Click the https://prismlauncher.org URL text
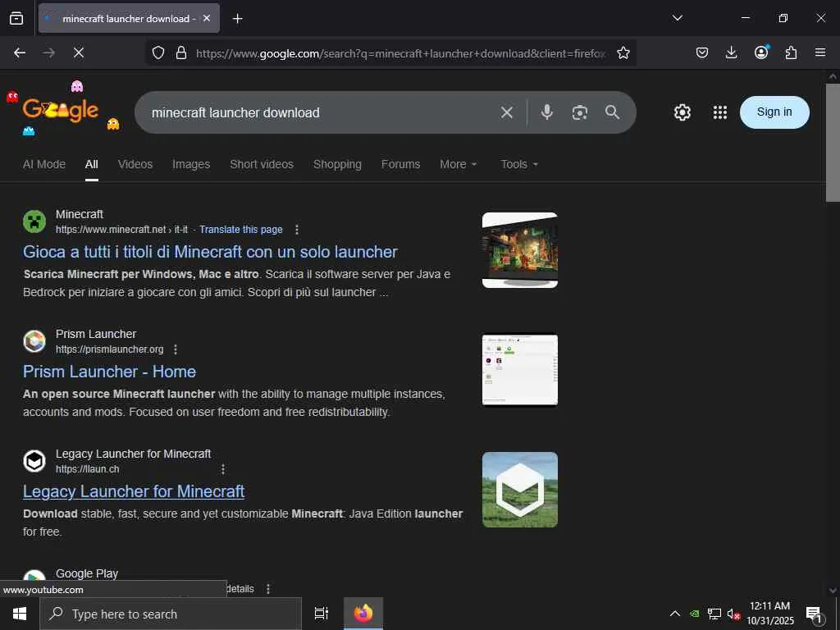Viewport: 840px width, 630px height. coord(110,349)
